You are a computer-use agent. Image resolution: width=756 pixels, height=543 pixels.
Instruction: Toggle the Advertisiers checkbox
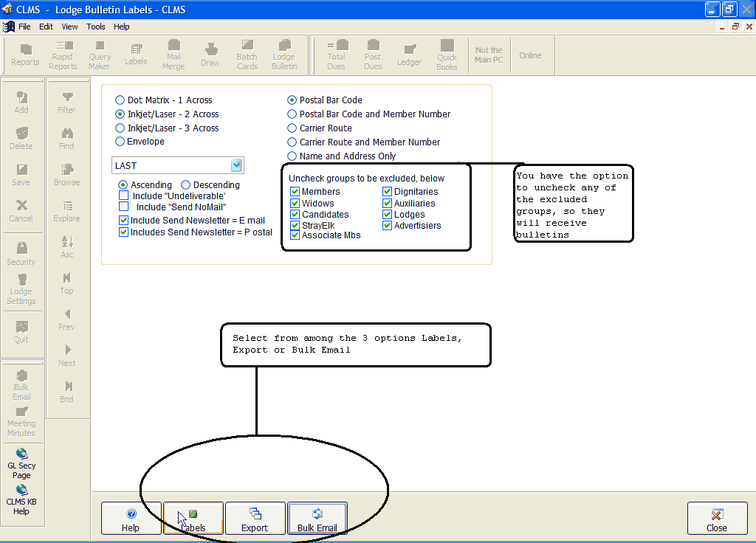pyautogui.click(x=388, y=226)
